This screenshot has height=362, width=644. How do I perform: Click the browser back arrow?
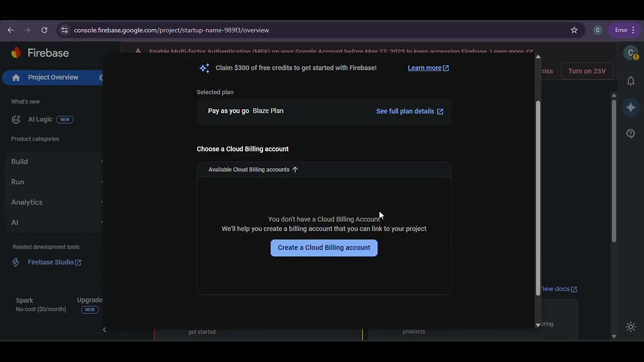[x=11, y=30]
